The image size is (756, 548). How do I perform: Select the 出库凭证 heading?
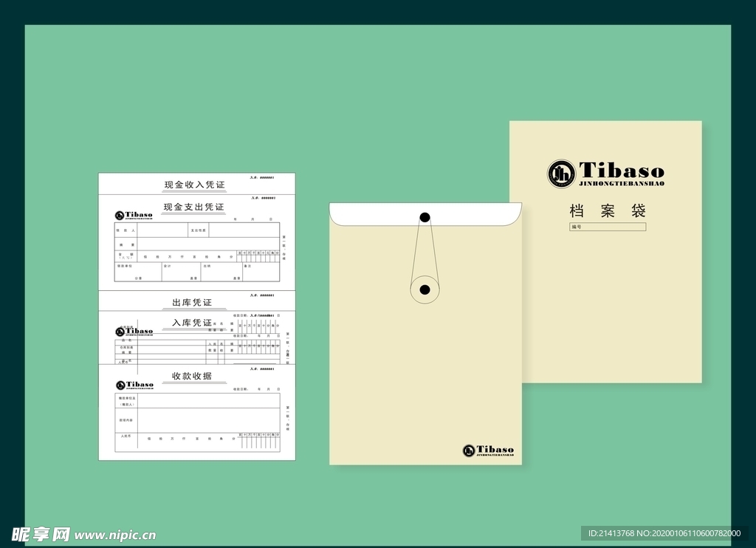[x=192, y=303]
